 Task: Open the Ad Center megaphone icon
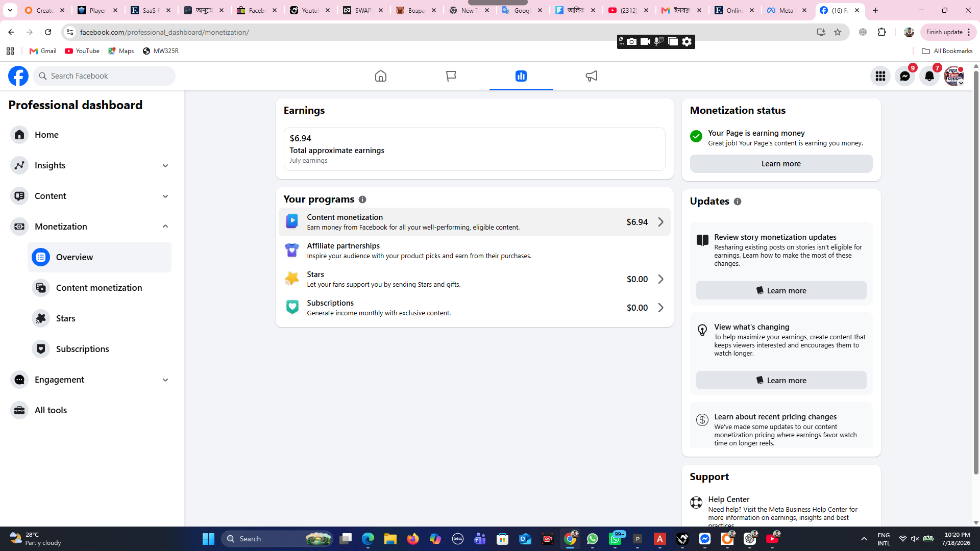(x=592, y=76)
